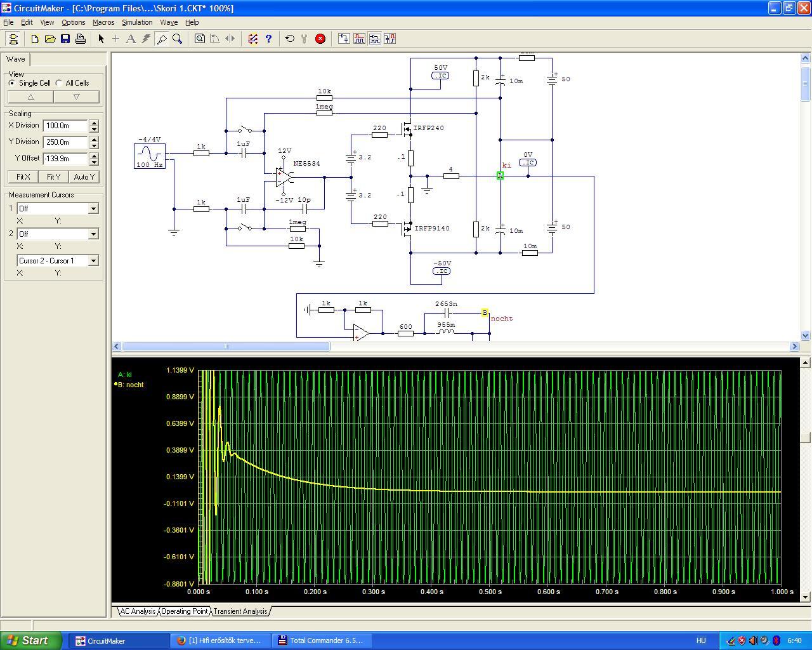Screen dimensions: 812x650
Task: Click the schematic horizontal scrollbar thumb
Action: [x=226, y=347]
